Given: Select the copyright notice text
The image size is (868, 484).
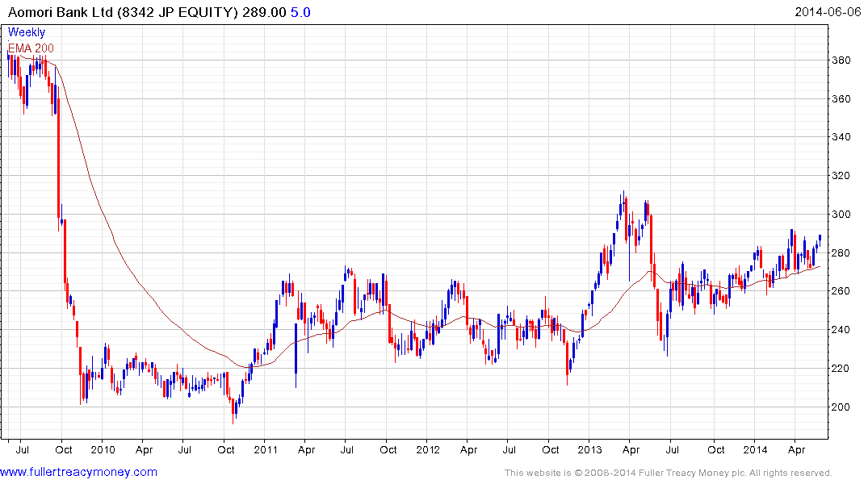Looking at the screenshot, I should point(669,473).
